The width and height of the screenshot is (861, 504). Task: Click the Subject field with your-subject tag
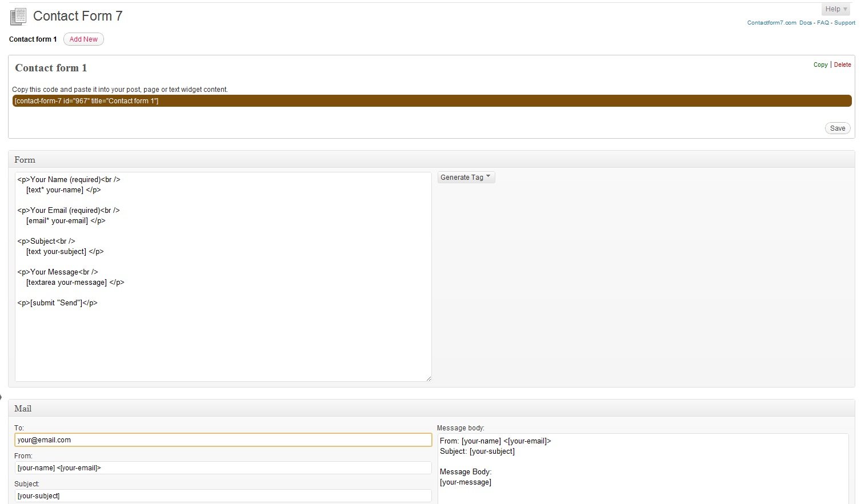[x=223, y=496]
